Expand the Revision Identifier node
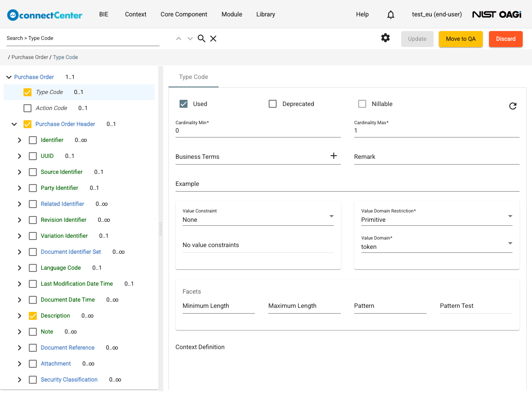This screenshot has height=405, width=532. point(20,220)
